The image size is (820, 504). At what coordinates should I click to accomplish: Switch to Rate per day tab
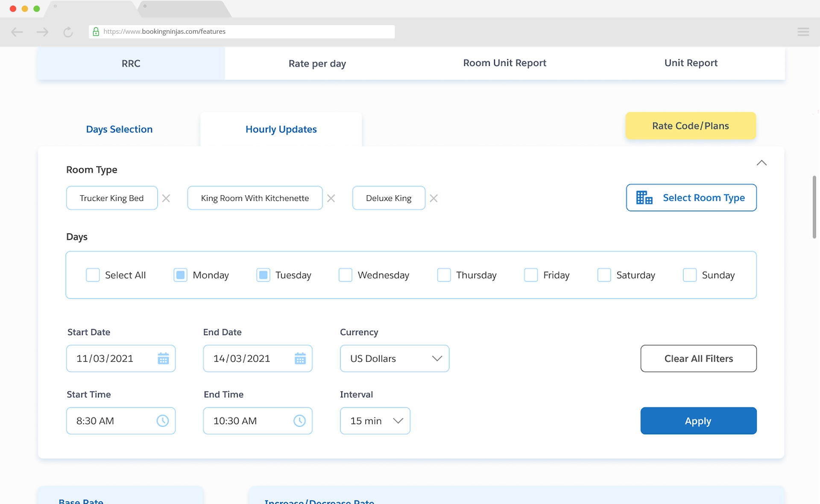coord(317,63)
